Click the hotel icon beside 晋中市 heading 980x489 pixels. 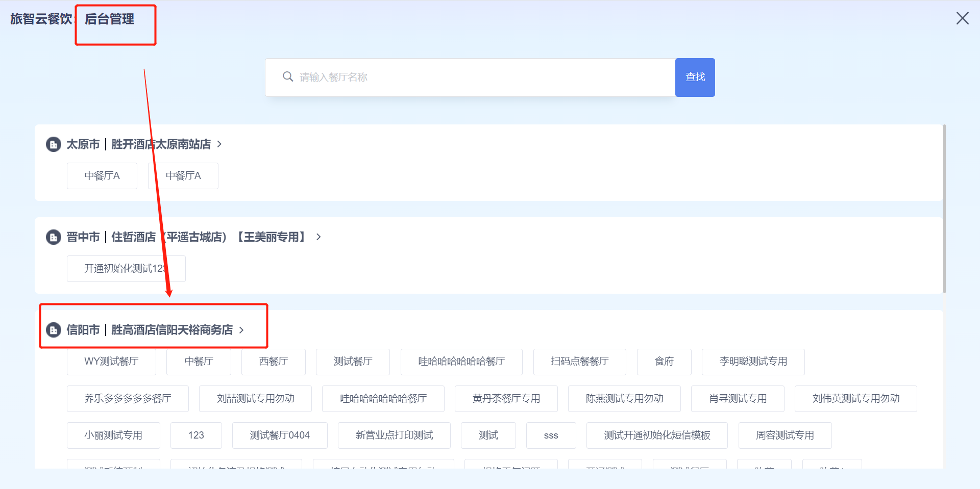(x=54, y=237)
